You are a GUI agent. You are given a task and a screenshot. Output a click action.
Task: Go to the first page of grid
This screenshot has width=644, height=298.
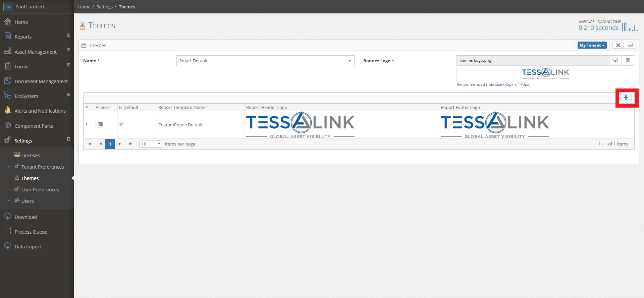click(90, 144)
